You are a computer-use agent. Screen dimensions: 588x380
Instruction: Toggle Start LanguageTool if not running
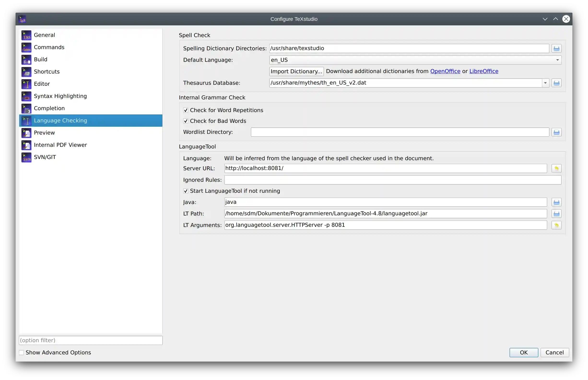pyautogui.click(x=186, y=191)
